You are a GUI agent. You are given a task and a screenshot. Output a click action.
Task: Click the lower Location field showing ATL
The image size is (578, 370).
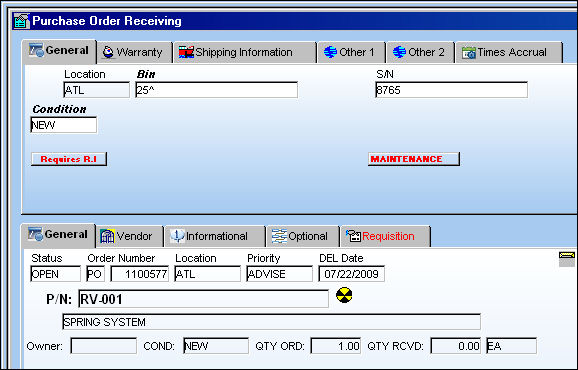click(208, 274)
